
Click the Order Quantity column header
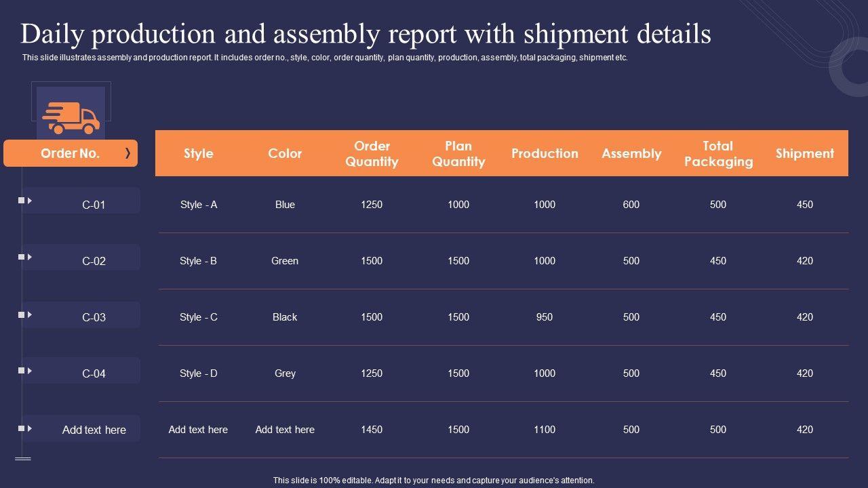tap(372, 154)
